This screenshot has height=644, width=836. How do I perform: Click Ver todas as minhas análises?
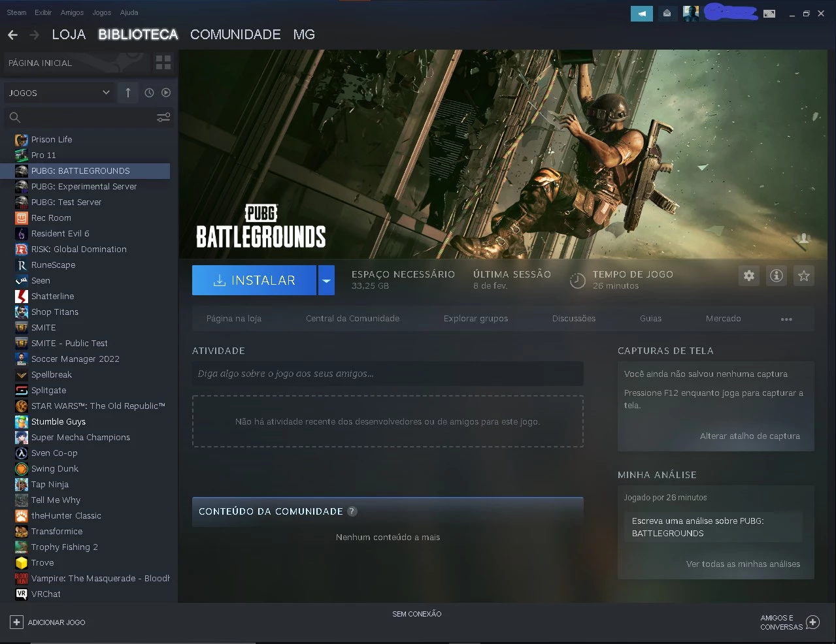(743, 564)
